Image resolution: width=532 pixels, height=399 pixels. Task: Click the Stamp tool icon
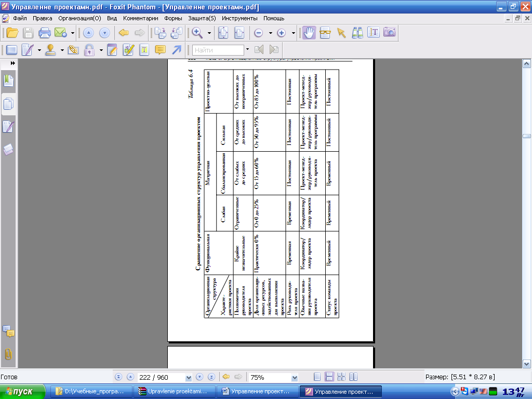pyautogui.click(x=50, y=50)
